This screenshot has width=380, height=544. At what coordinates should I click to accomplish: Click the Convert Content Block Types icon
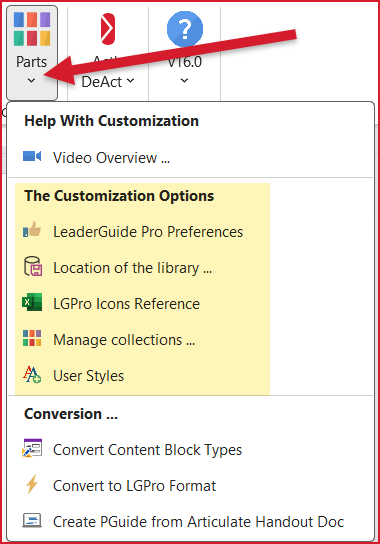click(x=32, y=448)
